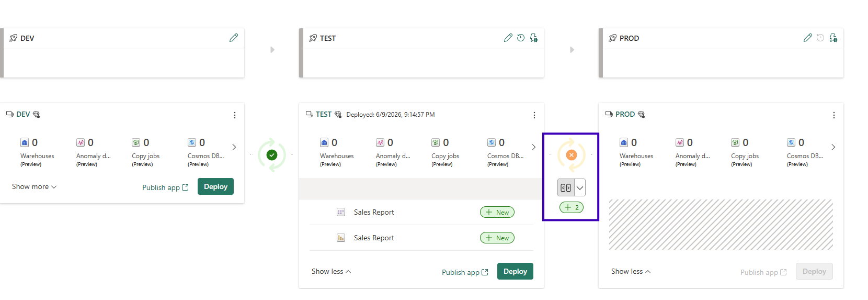Click the report chart icon beside second Sales Report
Image resolution: width=868 pixels, height=300 pixels.
coord(341,238)
